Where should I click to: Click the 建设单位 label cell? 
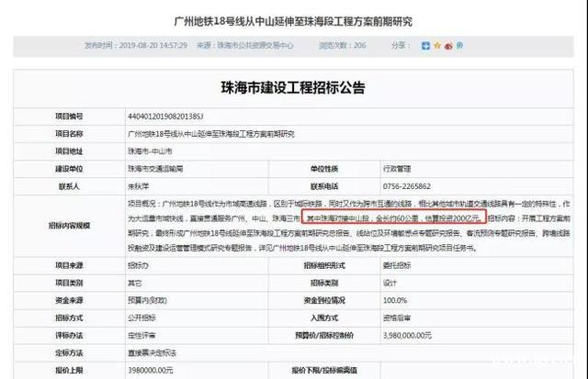click(x=70, y=169)
